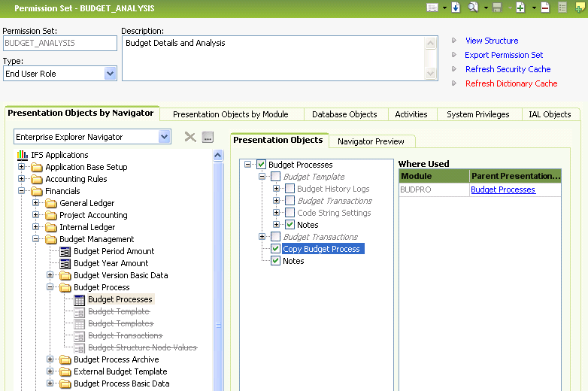Click the populate (blue down-arrow page) toolbar icon
The height and width of the screenshot is (391, 588).
[x=455, y=8]
